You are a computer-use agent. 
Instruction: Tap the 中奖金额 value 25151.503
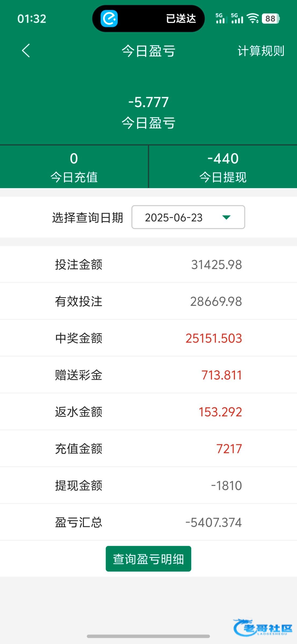point(214,338)
